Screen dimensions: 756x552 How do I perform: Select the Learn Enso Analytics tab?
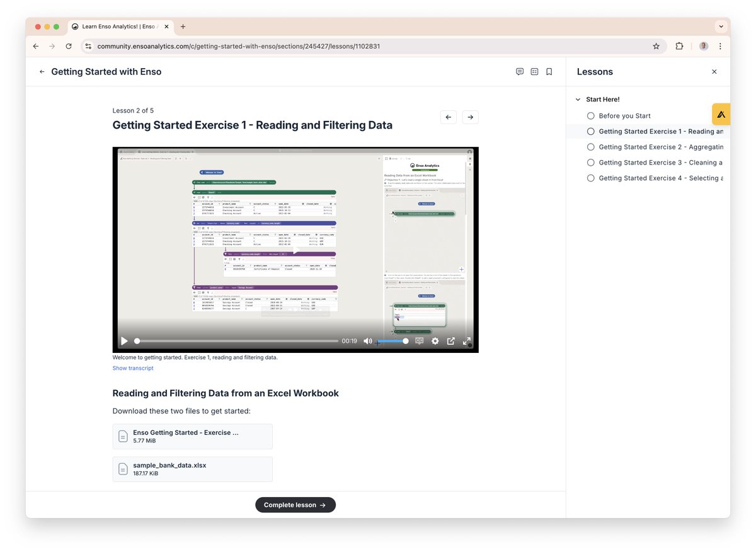pyautogui.click(x=120, y=26)
